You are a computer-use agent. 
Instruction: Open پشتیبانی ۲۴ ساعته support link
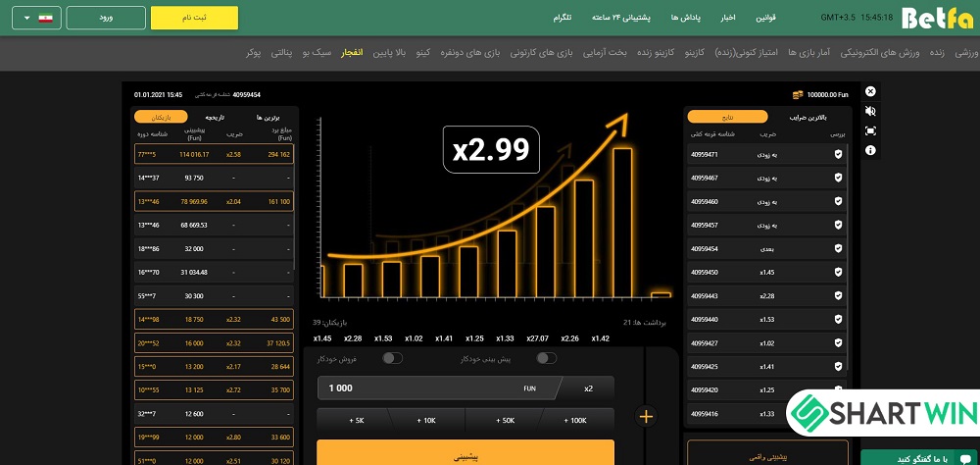(x=621, y=18)
